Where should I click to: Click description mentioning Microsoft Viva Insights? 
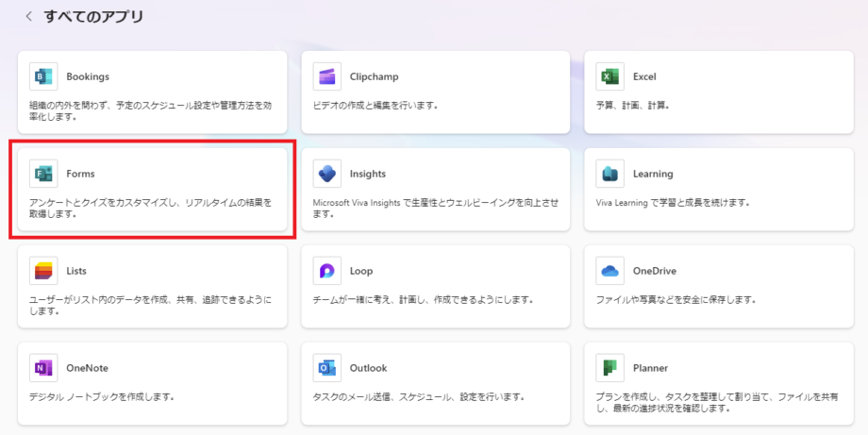pos(436,209)
